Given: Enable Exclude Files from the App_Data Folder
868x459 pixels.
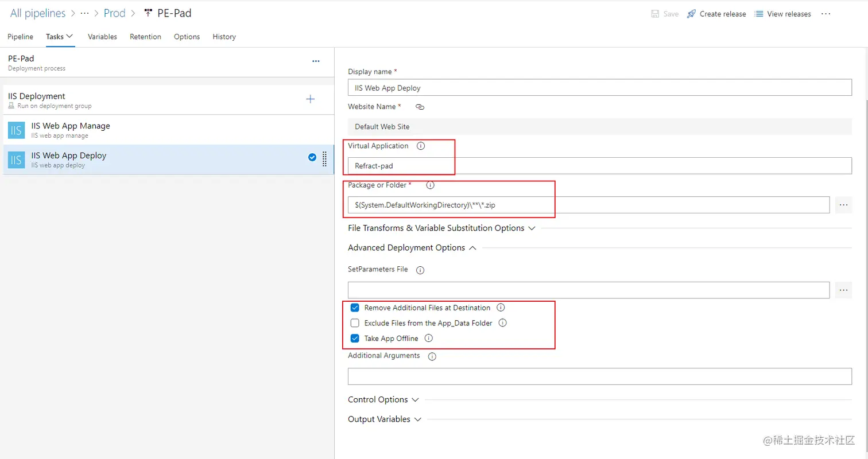Looking at the screenshot, I should 355,323.
